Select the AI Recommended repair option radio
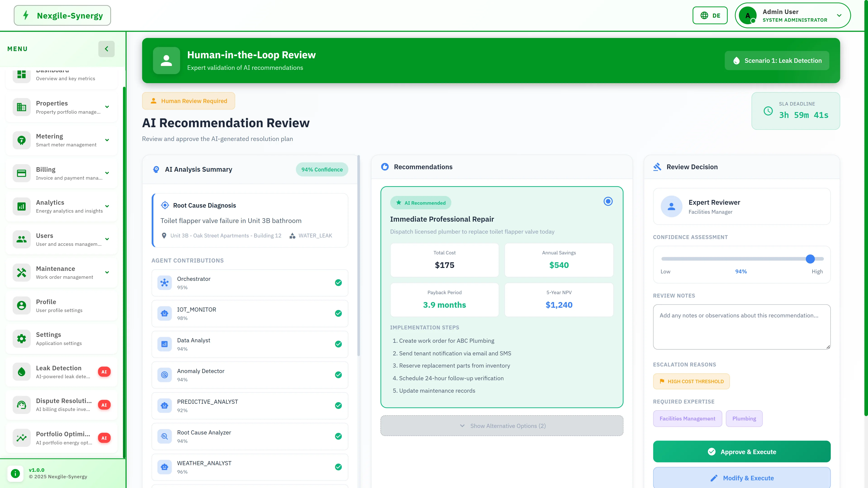The width and height of the screenshot is (868, 488). pyautogui.click(x=608, y=201)
